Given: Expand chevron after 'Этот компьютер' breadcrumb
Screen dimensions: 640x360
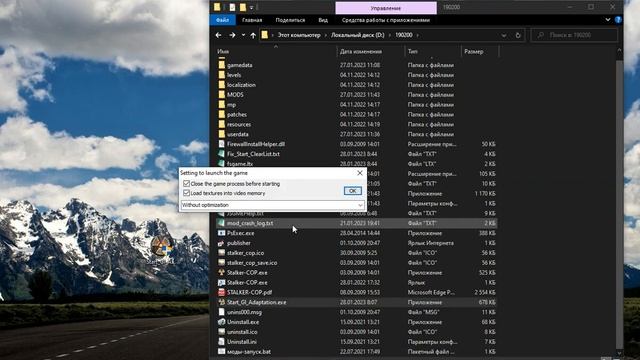Looking at the screenshot, I should coord(326,35).
